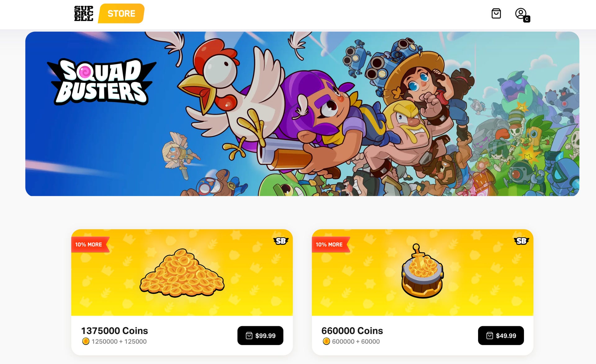Click the Squad Busters logo in banner
Screen dimensions: 596x364
coord(102,82)
